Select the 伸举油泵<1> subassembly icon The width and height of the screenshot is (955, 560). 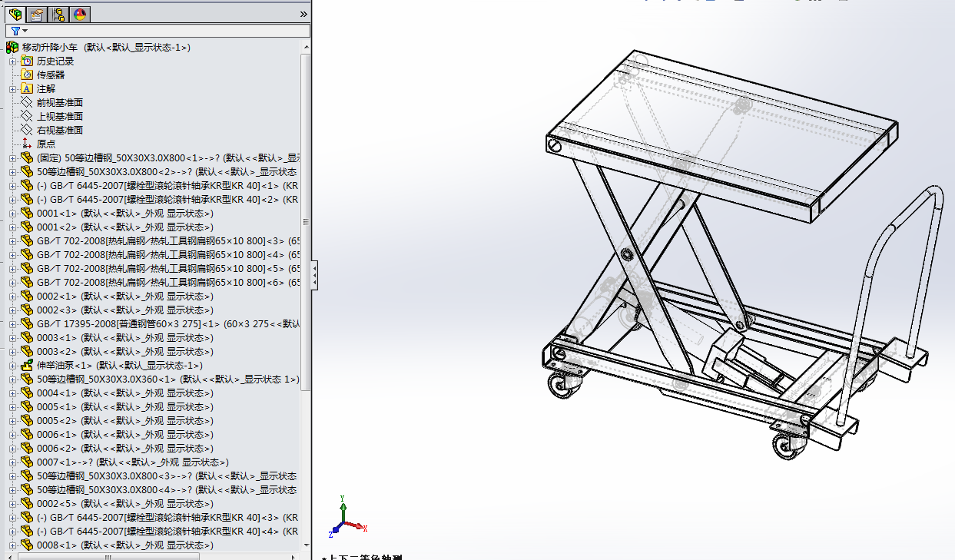click(27, 366)
